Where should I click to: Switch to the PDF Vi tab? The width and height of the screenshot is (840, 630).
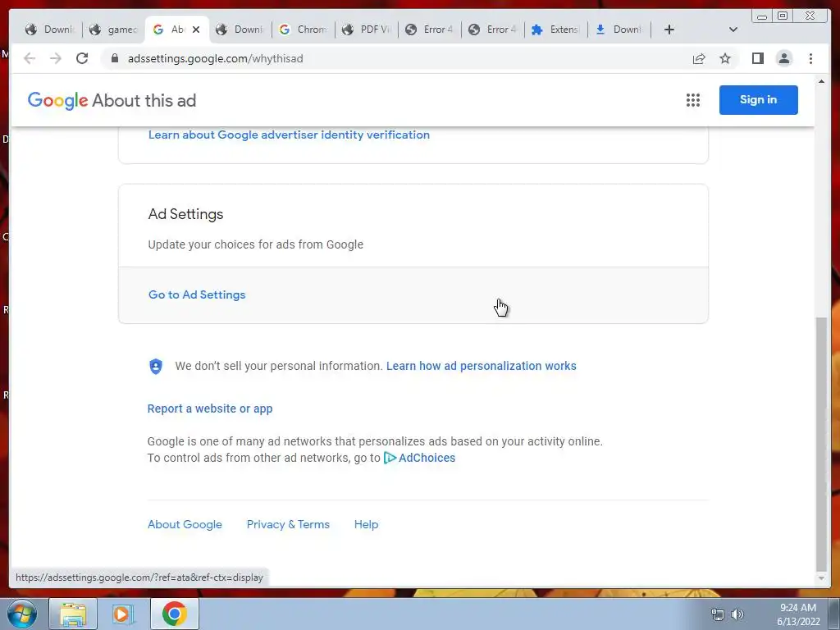tap(367, 30)
